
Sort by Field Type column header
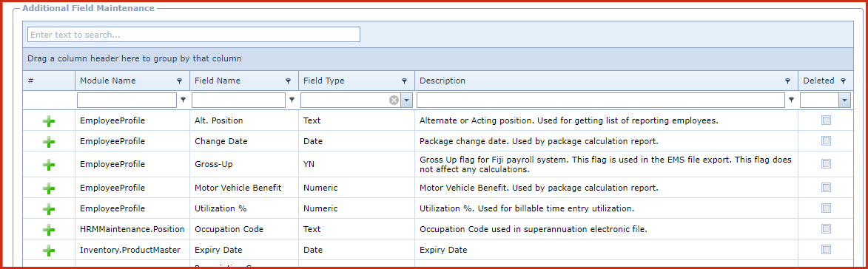(x=324, y=81)
